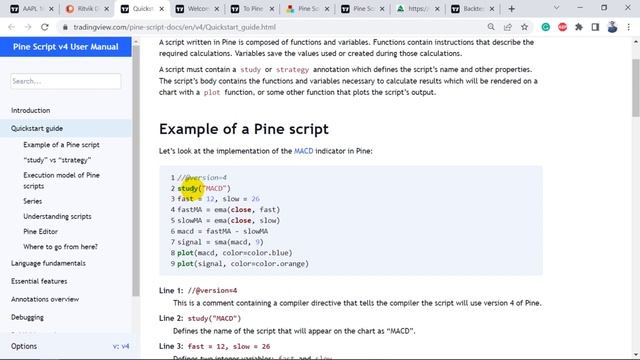Open the Extensions puzzle icon

(579, 27)
